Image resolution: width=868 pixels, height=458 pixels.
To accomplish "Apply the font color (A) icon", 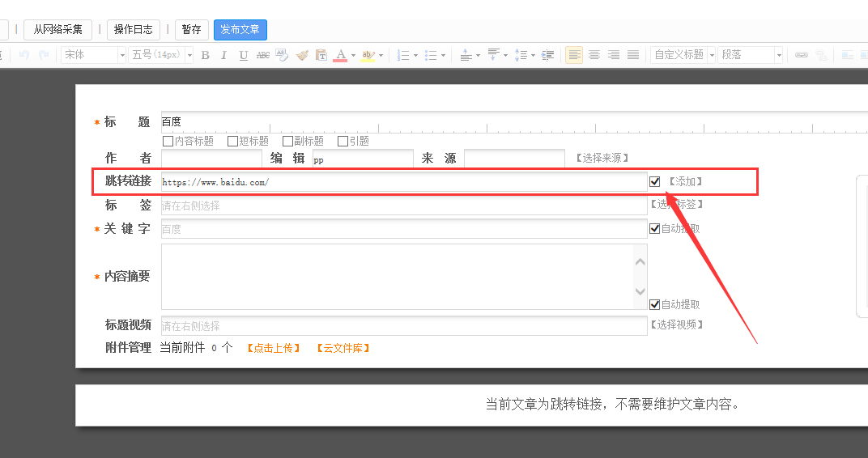I will pos(341,55).
